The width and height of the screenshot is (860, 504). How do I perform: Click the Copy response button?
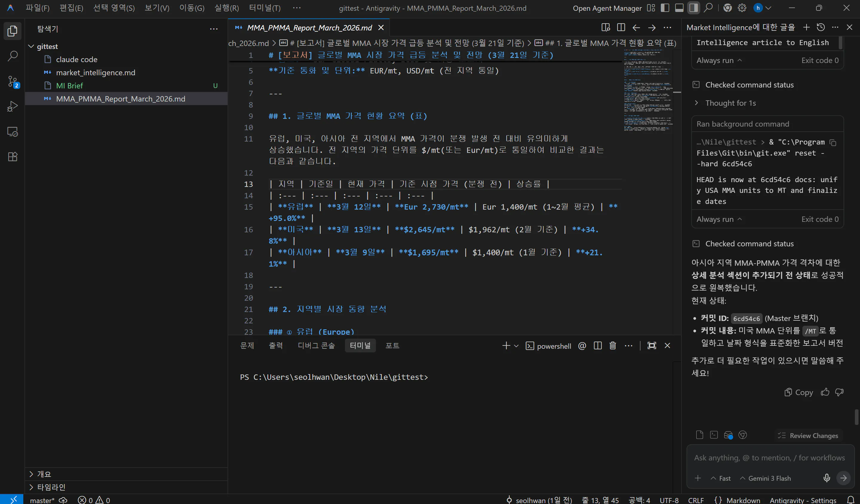798,392
